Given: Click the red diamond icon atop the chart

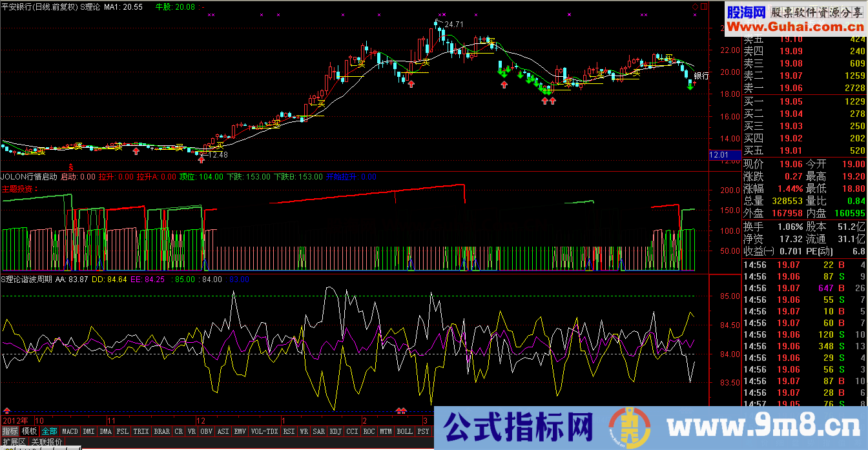Looking at the screenshot, I should [695, 6].
